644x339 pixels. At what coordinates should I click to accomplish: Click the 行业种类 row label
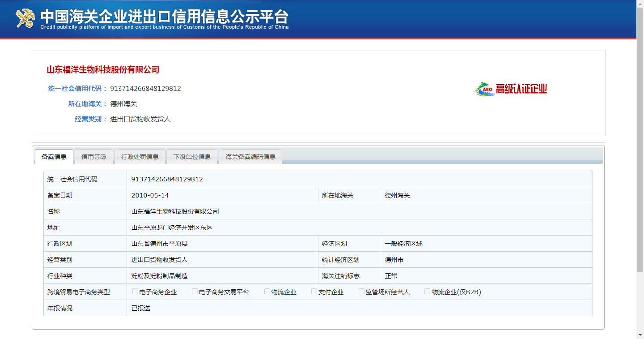[x=60, y=276]
